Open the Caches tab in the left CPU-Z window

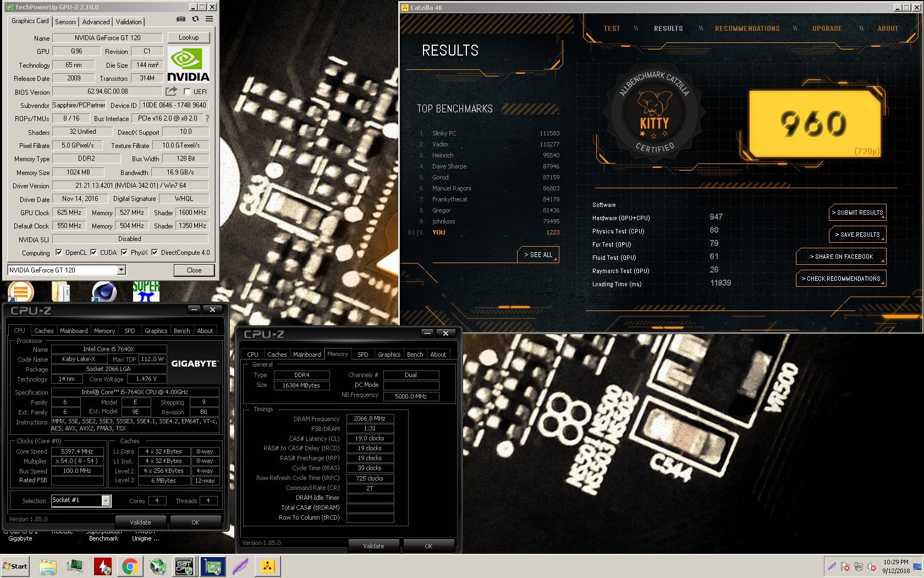pyautogui.click(x=44, y=331)
